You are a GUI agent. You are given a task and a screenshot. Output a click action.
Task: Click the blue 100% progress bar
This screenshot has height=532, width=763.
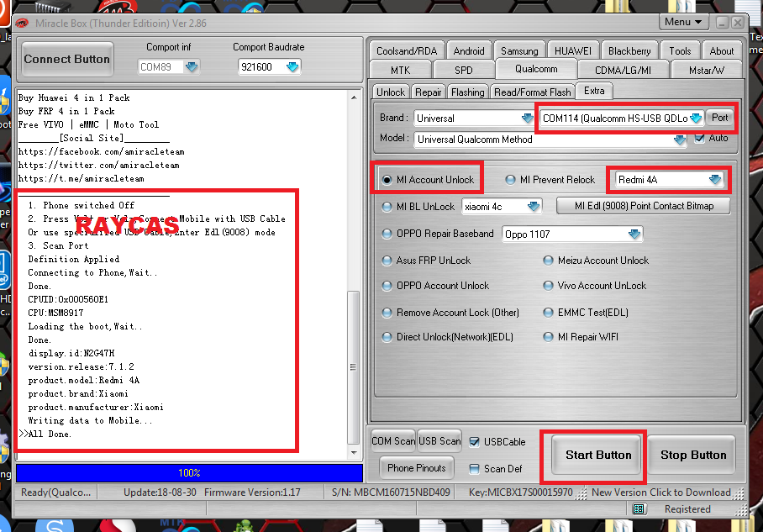click(189, 472)
